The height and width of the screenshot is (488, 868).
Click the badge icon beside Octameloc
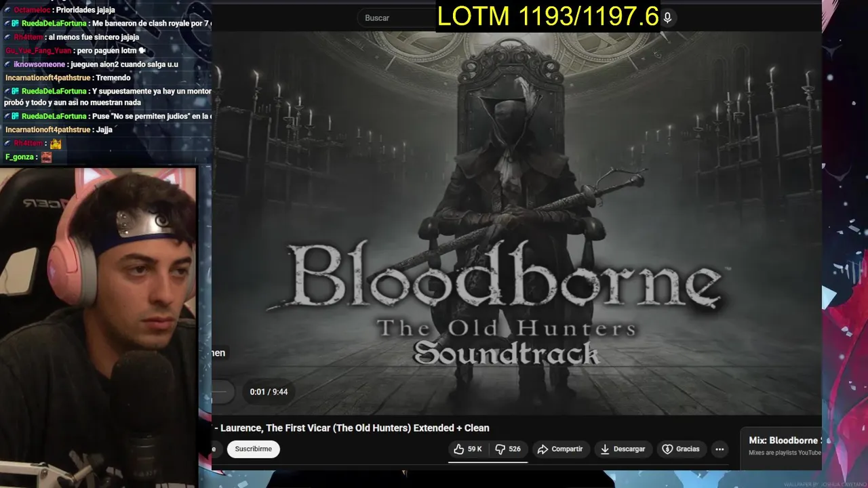[7, 10]
